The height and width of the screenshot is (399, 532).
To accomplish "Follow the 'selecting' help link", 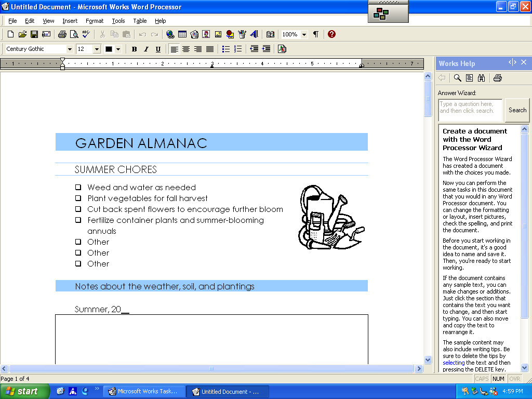I will [x=454, y=363].
